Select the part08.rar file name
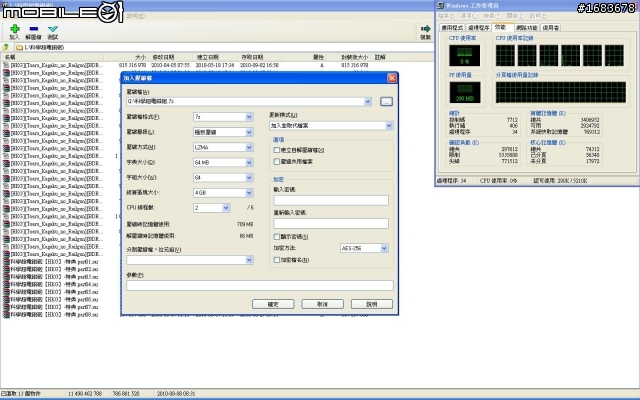Viewport: 640px width, 400px height. pyautogui.click(x=54, y=315)
